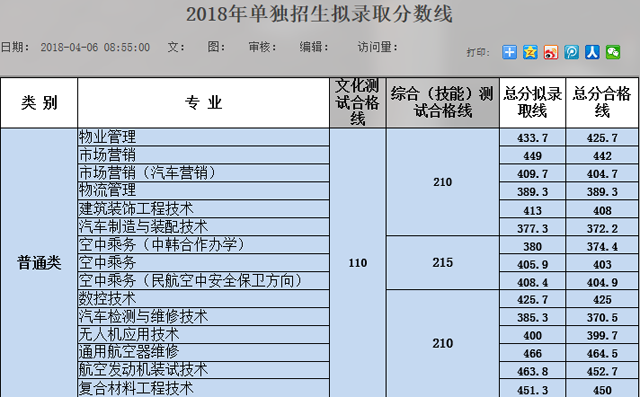Screen dimensions: 640x397
Task: Share to QZone via yellow star icon
Action: pos(530,52)
